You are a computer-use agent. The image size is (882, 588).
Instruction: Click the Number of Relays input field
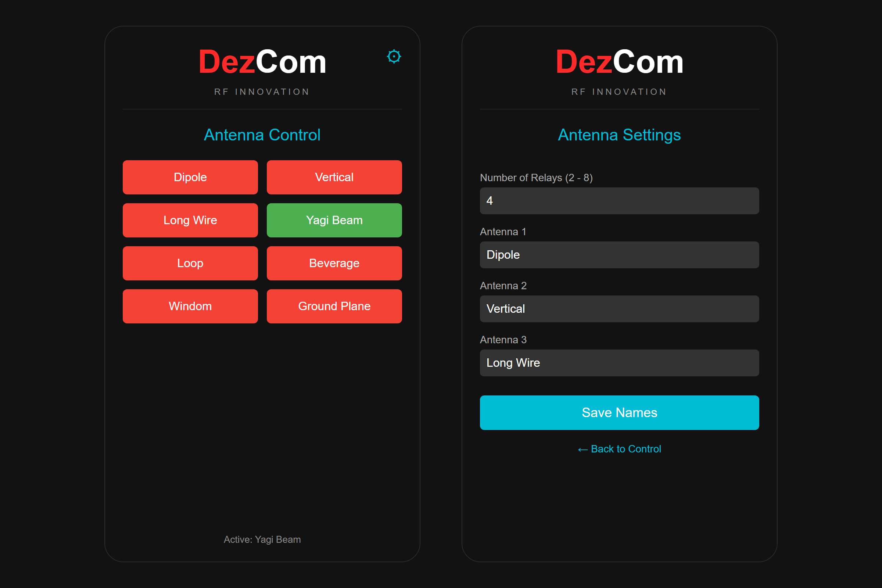pos(620,201)
